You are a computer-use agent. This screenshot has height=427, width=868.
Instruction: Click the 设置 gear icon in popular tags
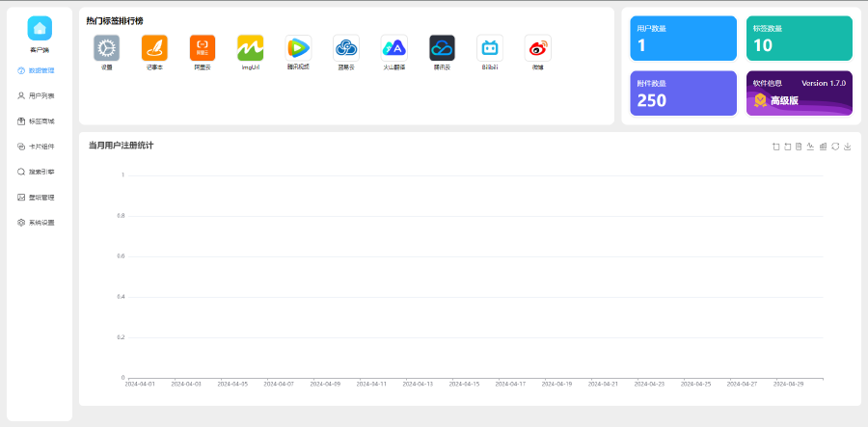pyautogui.click(x=106, y=47)
